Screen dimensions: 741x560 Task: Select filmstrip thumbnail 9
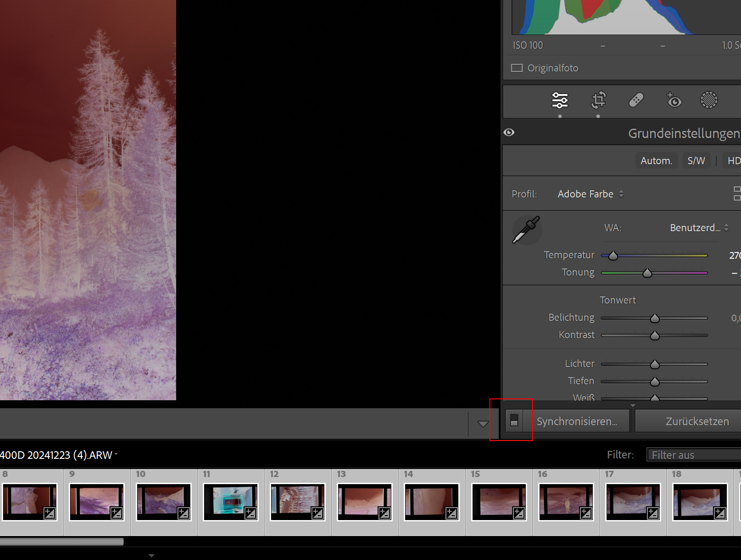(97, 502)
